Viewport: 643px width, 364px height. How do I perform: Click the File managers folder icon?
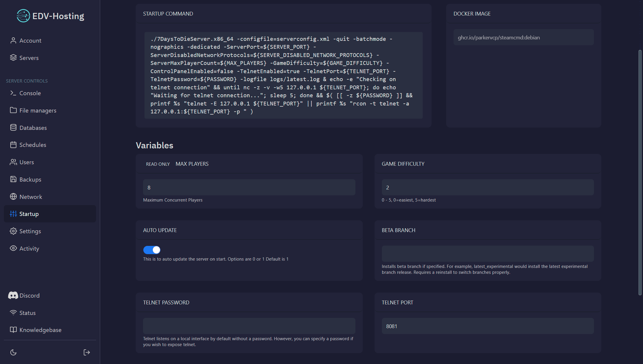tap(13, 110)
